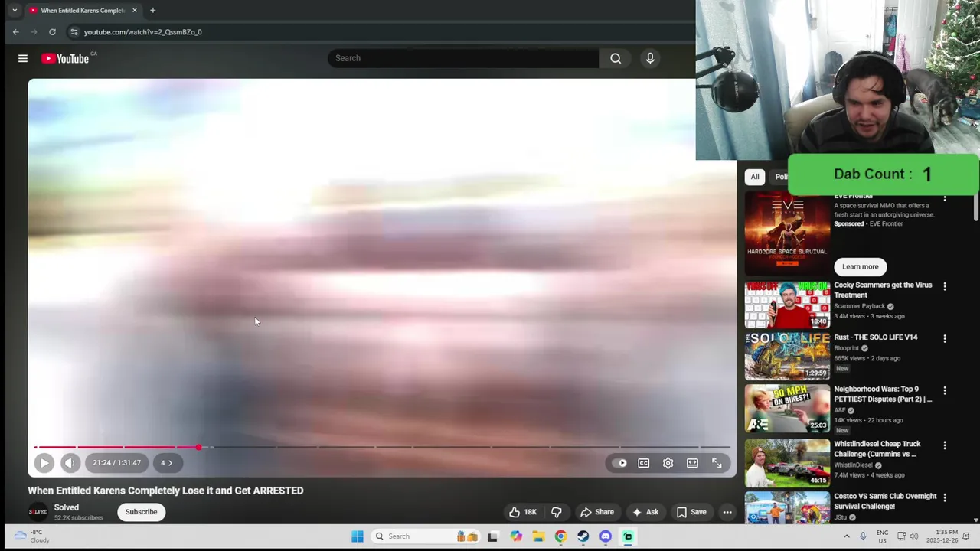
Task: Go back in browser history
Action: [x=16, y=32]
